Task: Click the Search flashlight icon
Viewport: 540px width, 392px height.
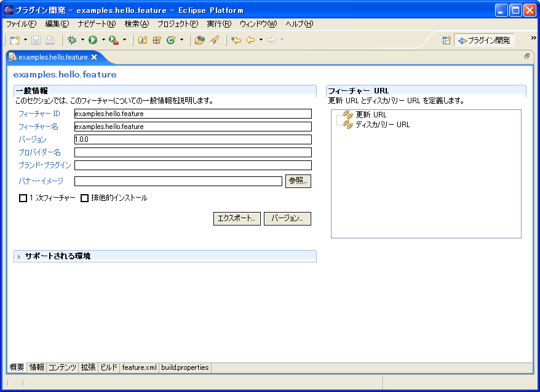Action: click(214, 40)
